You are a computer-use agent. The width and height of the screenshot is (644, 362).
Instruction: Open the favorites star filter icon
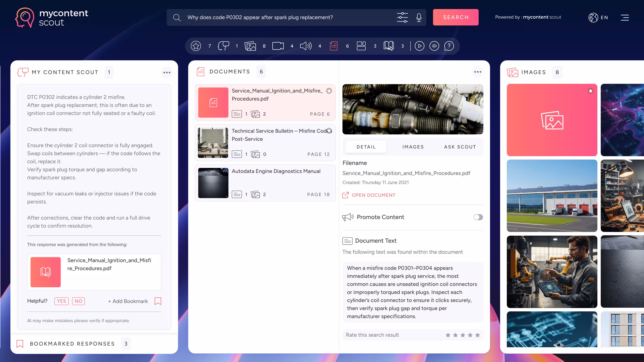point(196,46)
